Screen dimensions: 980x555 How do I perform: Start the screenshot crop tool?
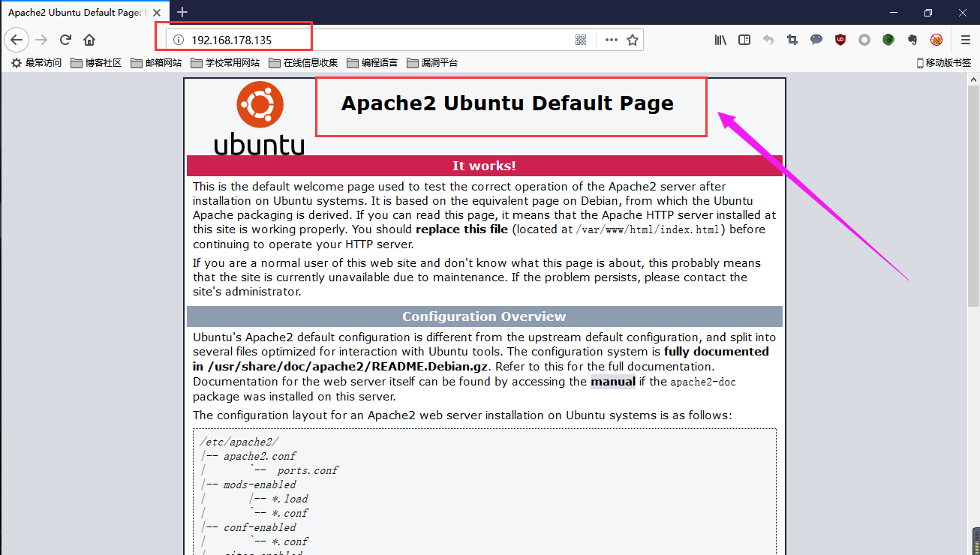point(792,40)
